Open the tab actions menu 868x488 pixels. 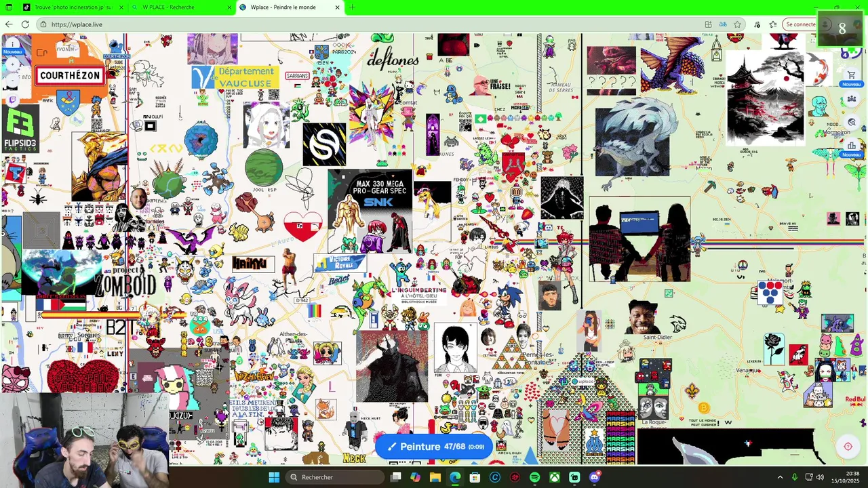(8, 7)
